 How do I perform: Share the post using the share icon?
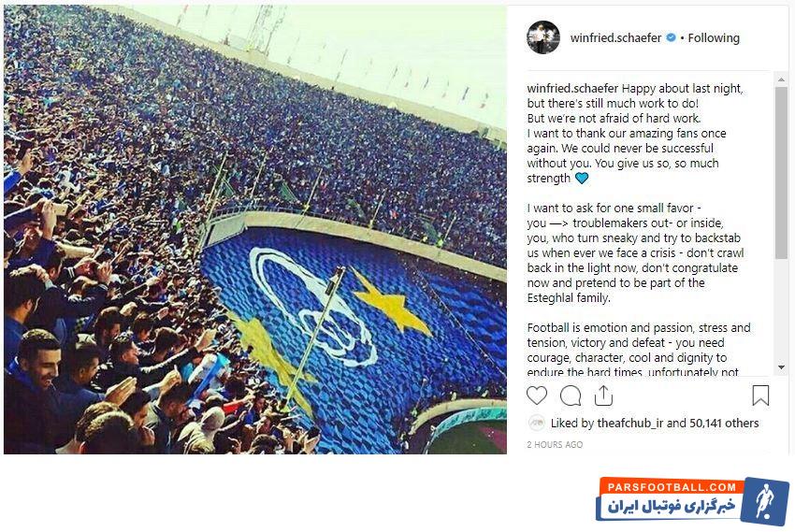603,395
